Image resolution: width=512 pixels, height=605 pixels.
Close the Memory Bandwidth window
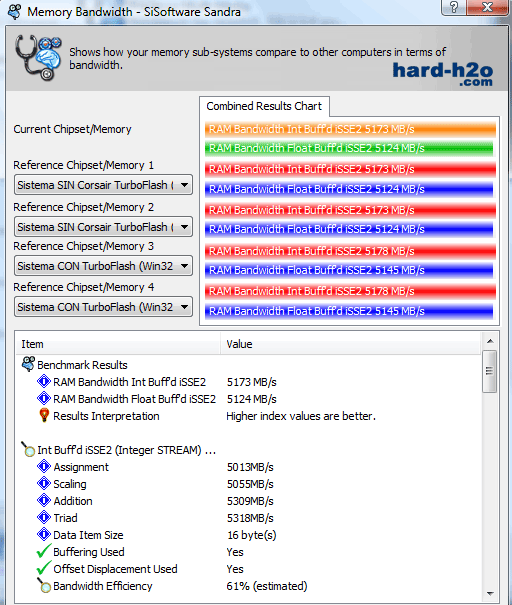coord(487,7)
